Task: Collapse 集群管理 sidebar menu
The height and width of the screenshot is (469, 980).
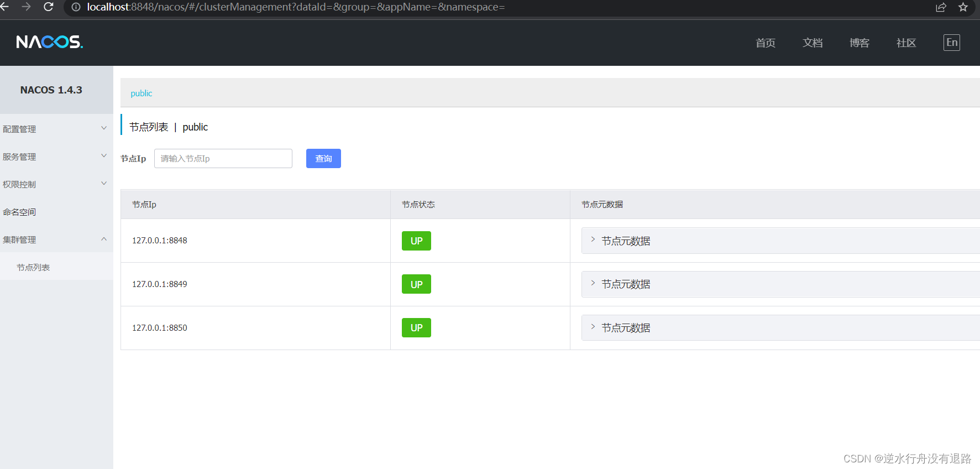Action: pos(56,239)
